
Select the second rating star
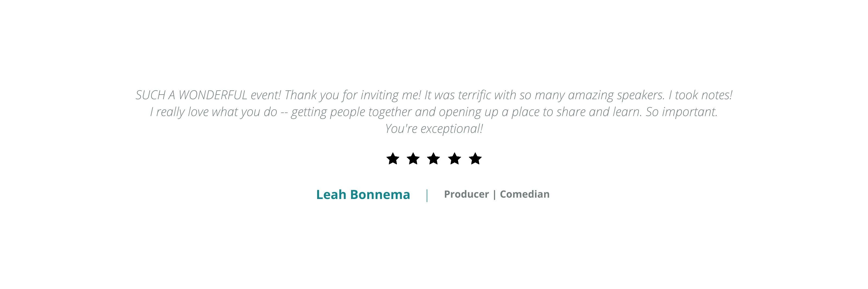[x=413, y=159]
